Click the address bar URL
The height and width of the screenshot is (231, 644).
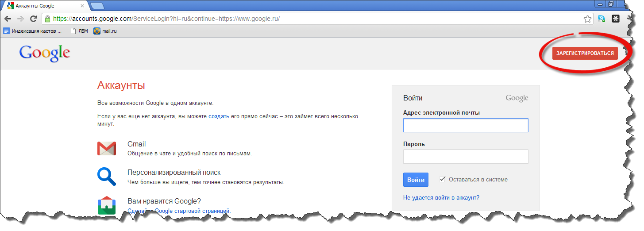pyautogui.click(x=166, y=19)
